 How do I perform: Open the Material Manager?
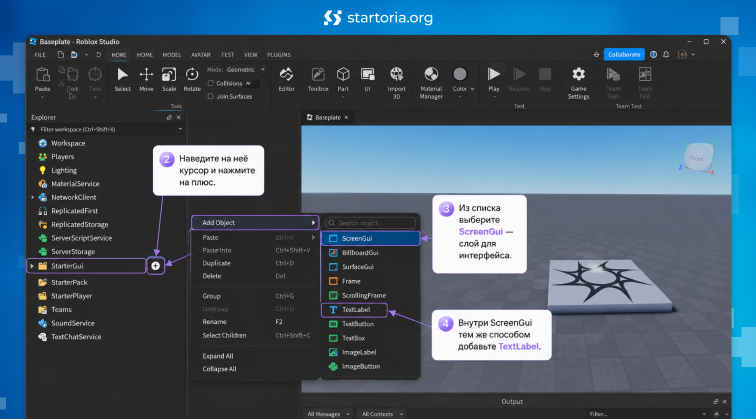[431, 82]
